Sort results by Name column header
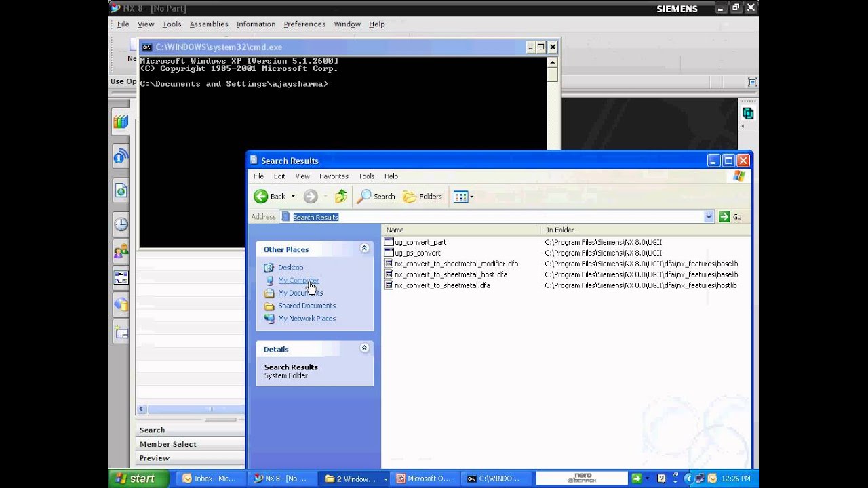Image resolution: width=868 pixels, height=488 pixels. (461, 230)
